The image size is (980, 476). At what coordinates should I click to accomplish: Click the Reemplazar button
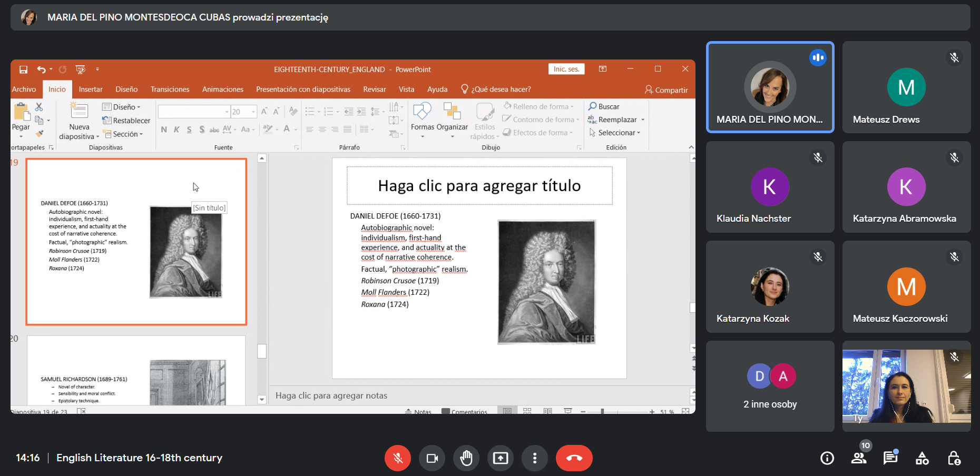pyautogui.click(x=612, y=120)
